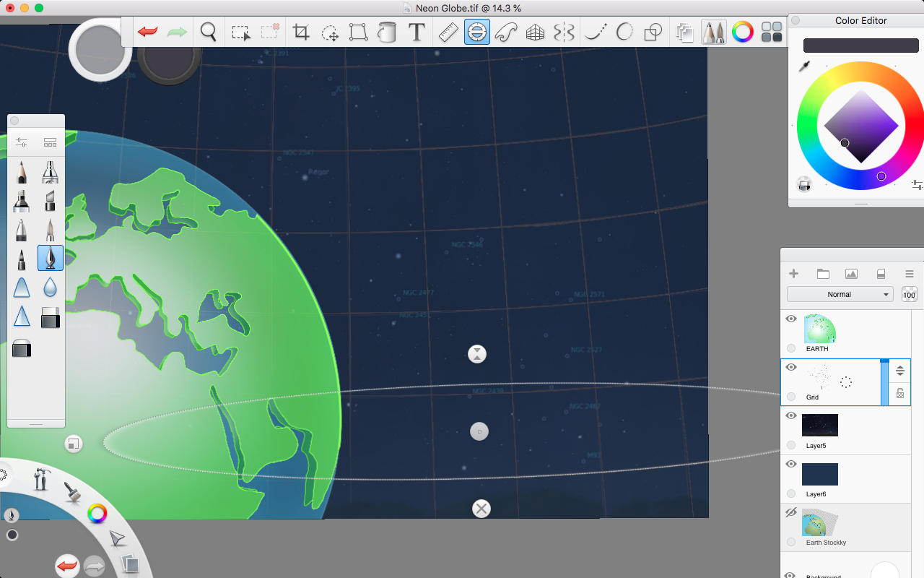Open the large brush size puck
The image size is (924, 578).
click(x=100, y=50)
